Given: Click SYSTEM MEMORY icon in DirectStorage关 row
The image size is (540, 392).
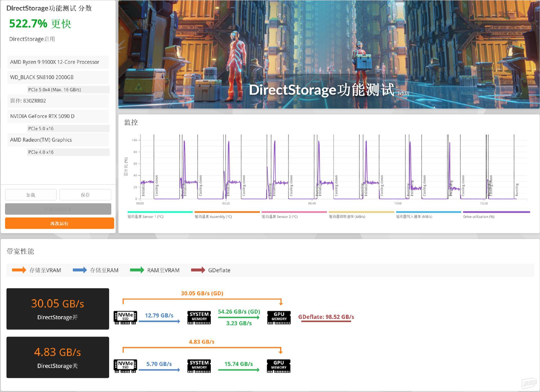Looking at the screenshot, I should tap(199, 366).
